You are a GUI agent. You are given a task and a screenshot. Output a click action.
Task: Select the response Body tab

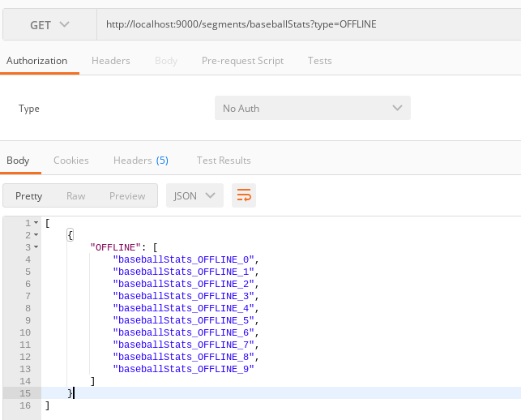tap(18, 161)
